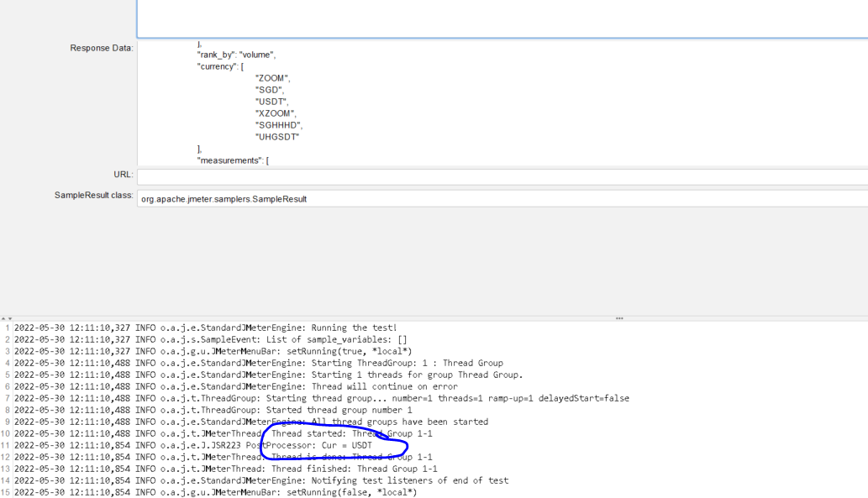The image size is (868, 498).
Task: Click log line 10 "Thread started: Thread Group 1-1"
Action: (223, 433)
